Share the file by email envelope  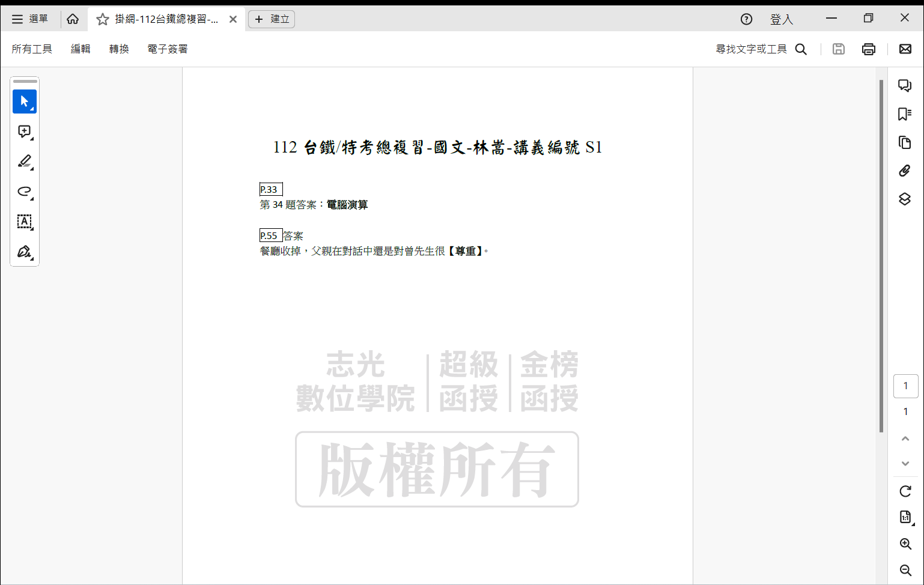click(x=905, y=49)
